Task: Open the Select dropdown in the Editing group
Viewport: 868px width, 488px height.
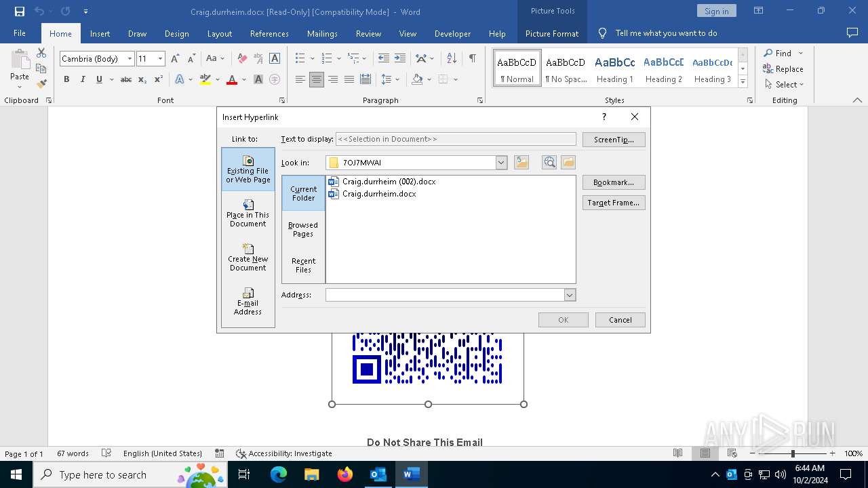Action: [x=784, y=85]
